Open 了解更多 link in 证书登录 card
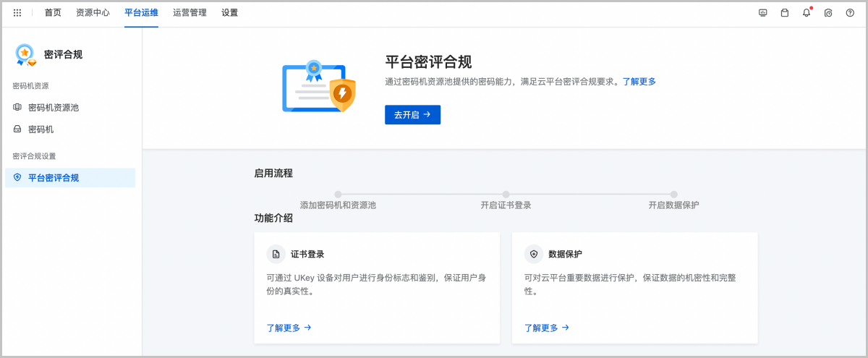This screenshot has width=868, height=358. (289, 328)
